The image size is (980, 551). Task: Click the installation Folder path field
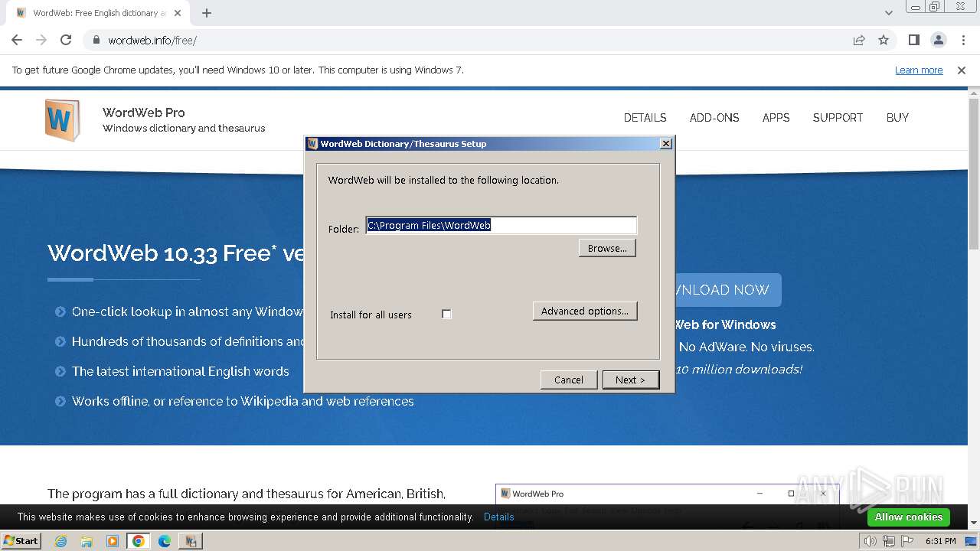[501, 225]
